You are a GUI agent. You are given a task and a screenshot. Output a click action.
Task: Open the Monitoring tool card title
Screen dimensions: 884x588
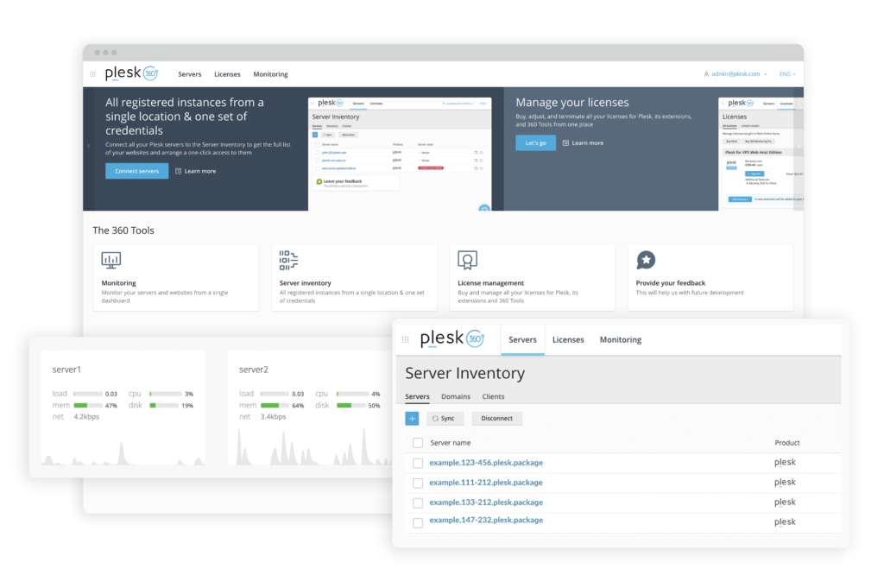point(118,283)
